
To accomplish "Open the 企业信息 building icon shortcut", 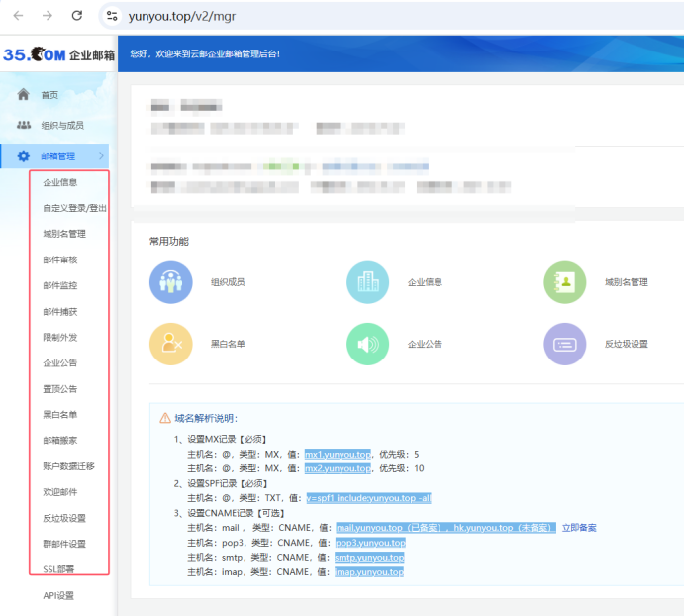I will (367, 282).
